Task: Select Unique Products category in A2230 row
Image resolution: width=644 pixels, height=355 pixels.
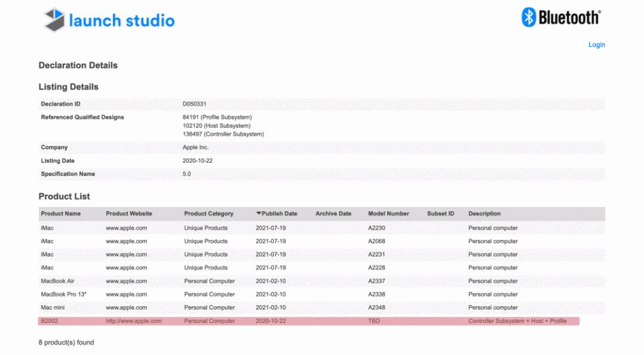Action: click(x=206, y=228)
